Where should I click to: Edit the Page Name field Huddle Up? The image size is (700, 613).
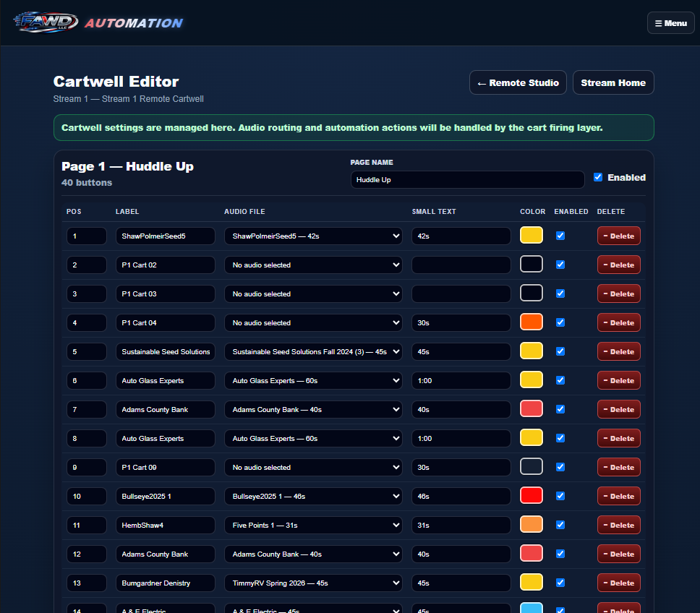point(467,180)
